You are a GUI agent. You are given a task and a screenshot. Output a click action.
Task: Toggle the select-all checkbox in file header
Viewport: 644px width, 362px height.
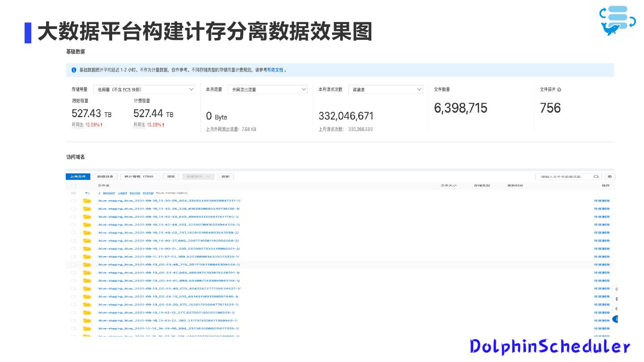pyautogui.click(x=73, y=185)
